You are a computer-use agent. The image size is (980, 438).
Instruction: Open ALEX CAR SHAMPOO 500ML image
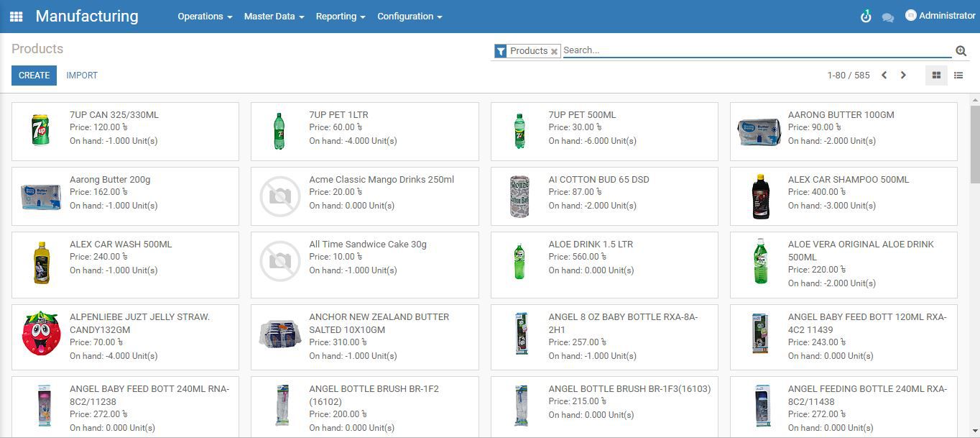760,196
